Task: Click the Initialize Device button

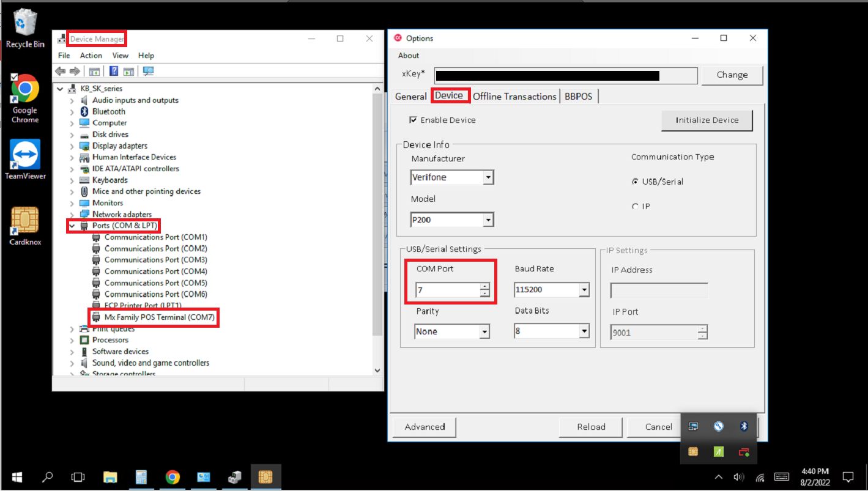Action: pos(707,120)
